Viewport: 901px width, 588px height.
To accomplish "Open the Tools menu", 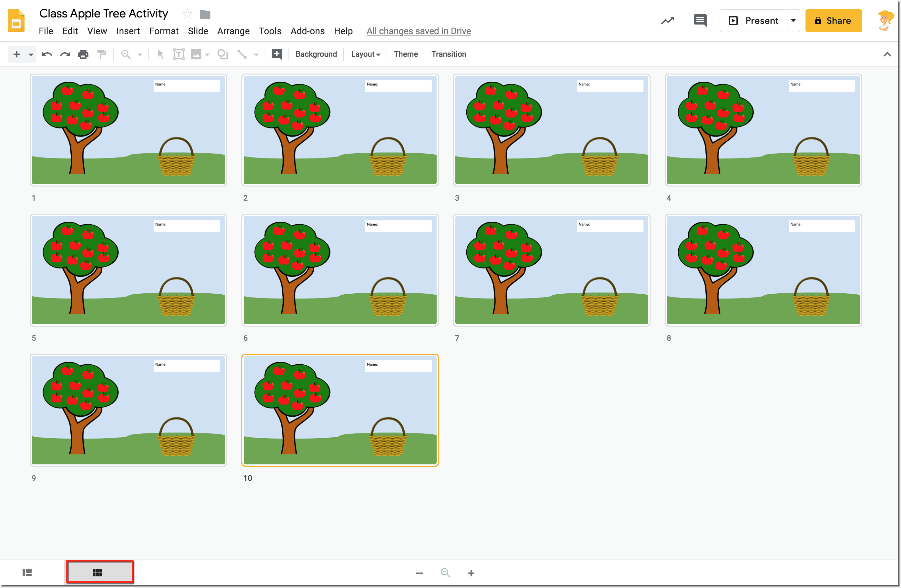I will [x=270, y=31].
